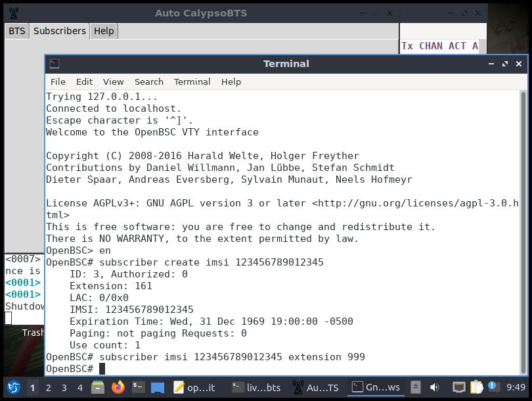Launch Firefox from the panel
Image resolution: width=532 pixels, height=401 pixels.
pyautogui.click(x=118, y=387)
